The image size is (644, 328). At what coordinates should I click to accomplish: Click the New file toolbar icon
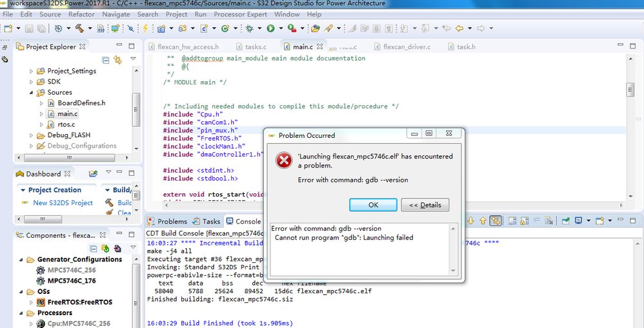[8, 28]
